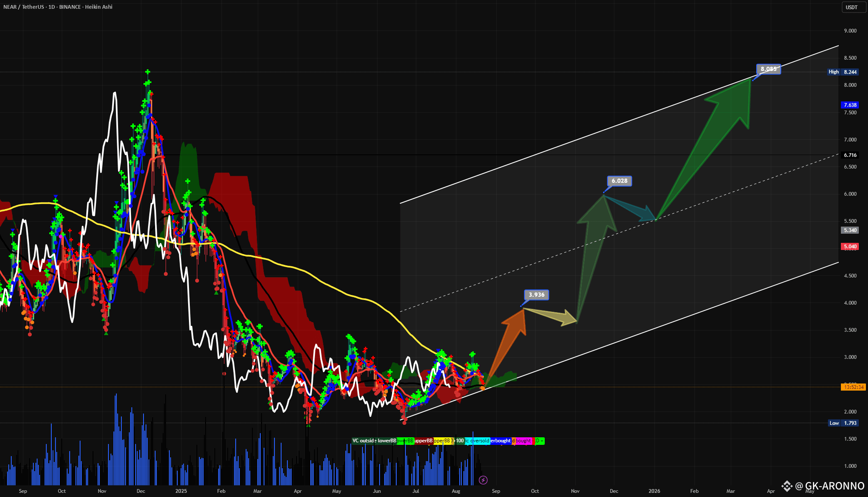Screen dimensions: 868x497
Task: Click the NEAR / TetherUS symbol title
Action: (23, 7)
